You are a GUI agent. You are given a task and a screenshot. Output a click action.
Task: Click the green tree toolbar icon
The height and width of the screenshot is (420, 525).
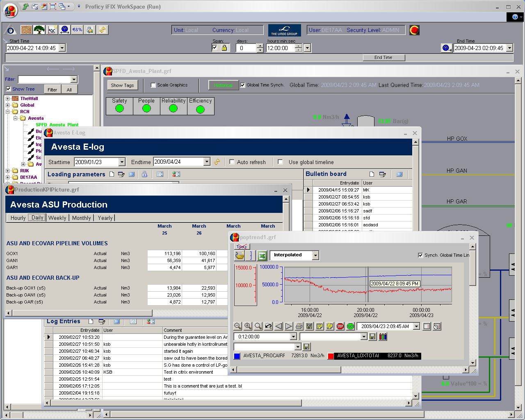tap(39, 30)
